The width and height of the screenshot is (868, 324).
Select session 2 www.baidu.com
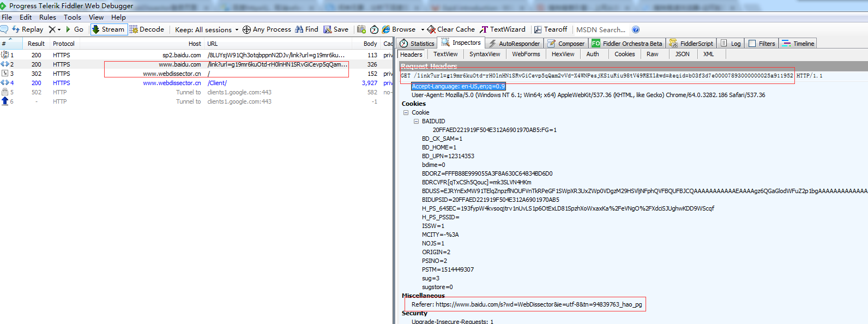[196, 64]
